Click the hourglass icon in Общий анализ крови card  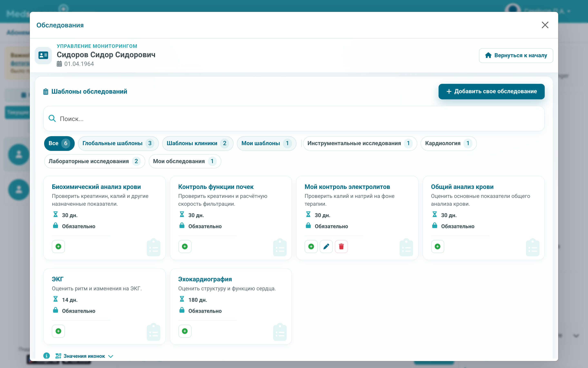click(x=434, y=214)
